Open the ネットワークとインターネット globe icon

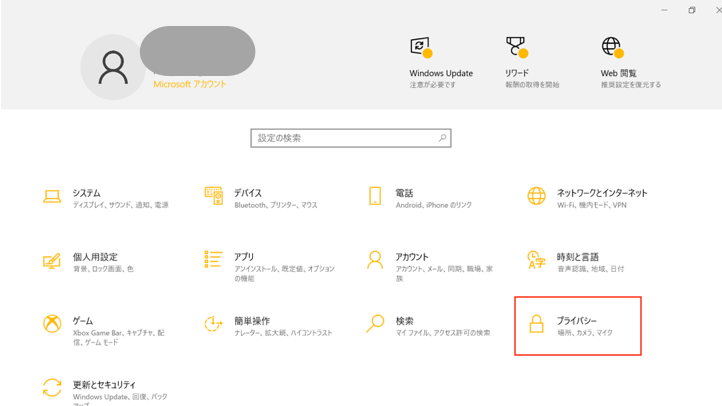coord(536,196)
